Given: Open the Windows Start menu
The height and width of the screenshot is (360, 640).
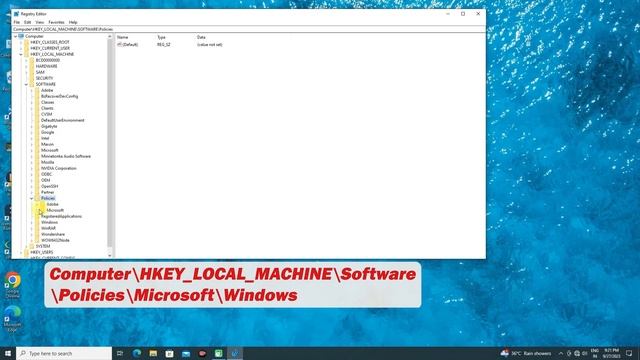Looking at the screenshot, I should tap(8, 353).
